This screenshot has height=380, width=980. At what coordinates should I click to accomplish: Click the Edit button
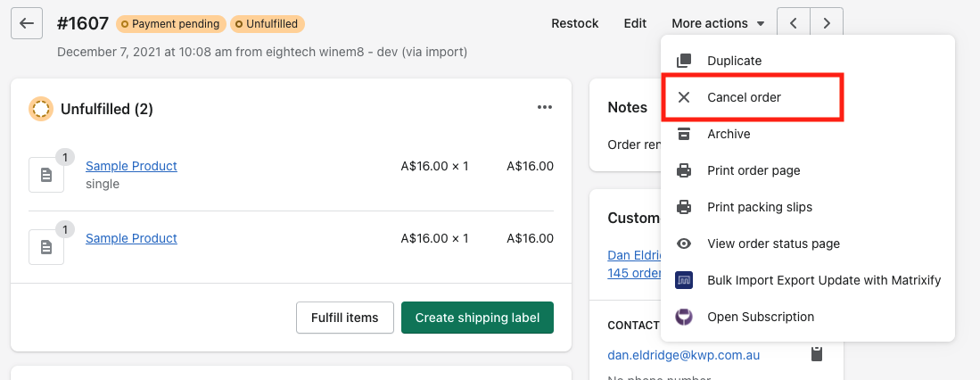tap(635, 24)
